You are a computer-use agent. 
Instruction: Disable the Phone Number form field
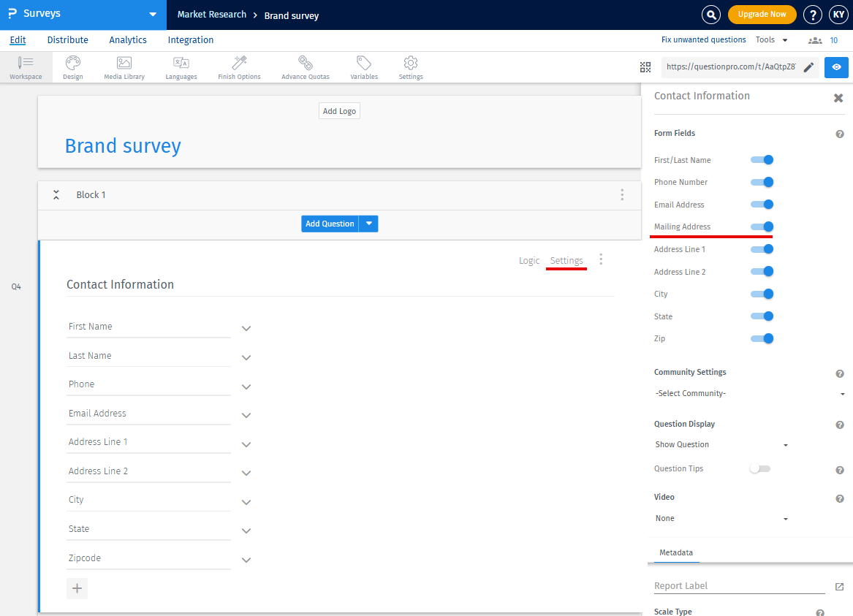point(762,182)
